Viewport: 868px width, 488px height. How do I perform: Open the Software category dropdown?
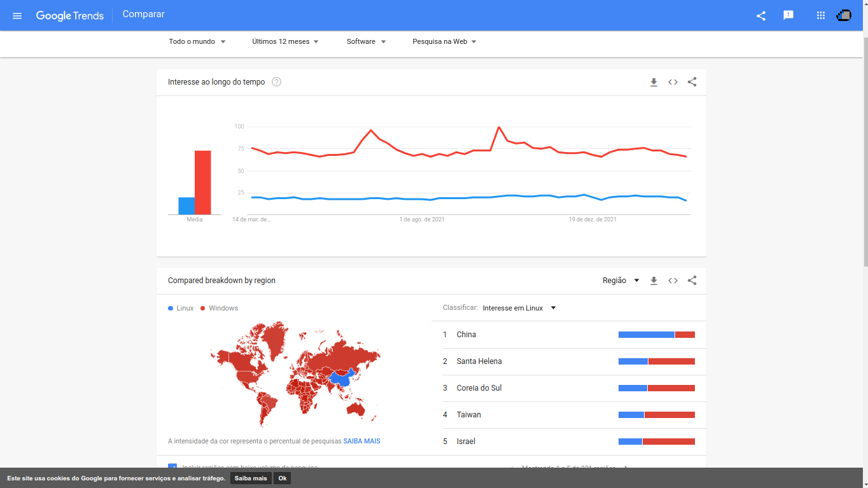[366, 41]
